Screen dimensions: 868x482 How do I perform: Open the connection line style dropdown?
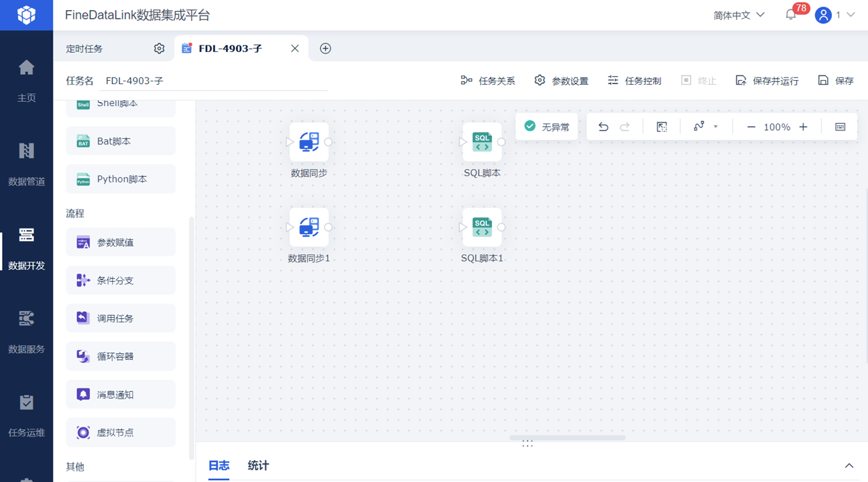pos(706,127)
